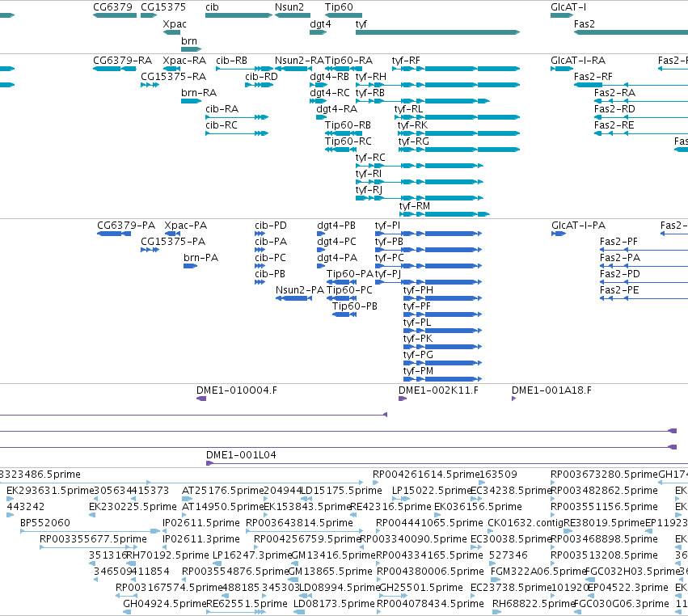Click transcript Tip60-RB

pyautogui.click(x=344, y=133)
